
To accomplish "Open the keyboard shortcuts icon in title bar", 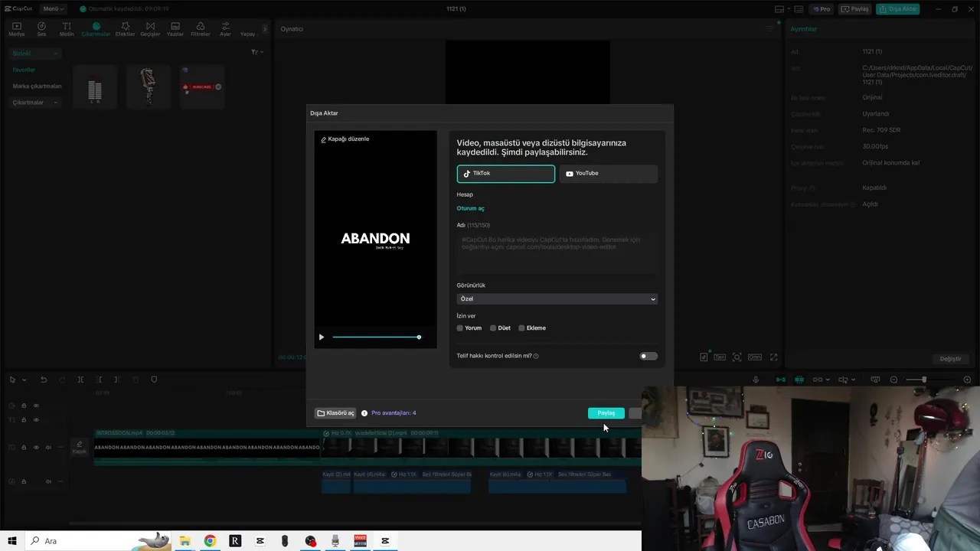I will tap(797, 9).
